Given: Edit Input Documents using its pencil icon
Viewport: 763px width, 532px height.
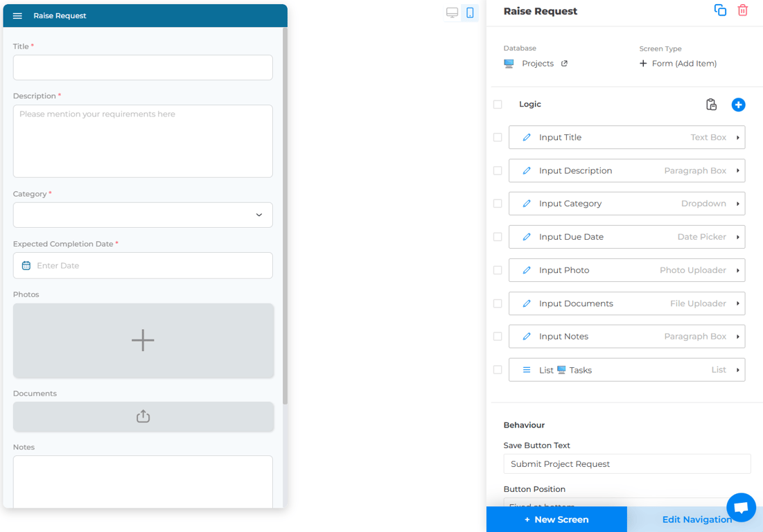Looking at the screenshot, I should point(527,303).
